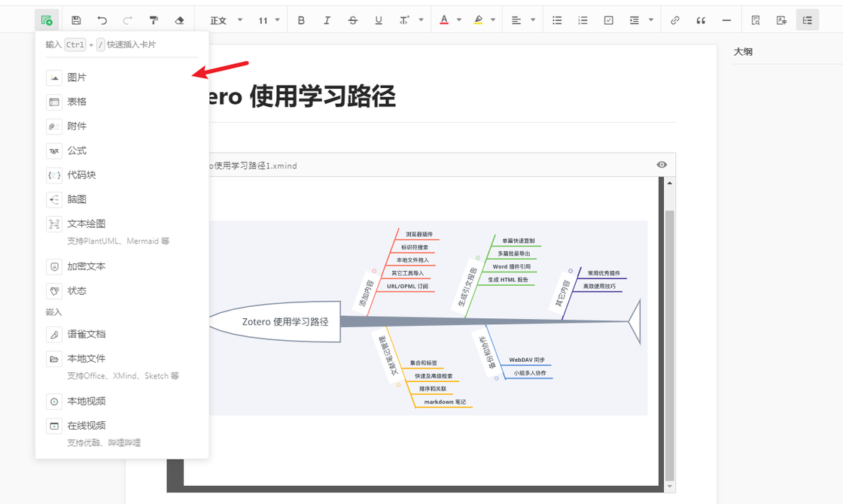Click the mind map preview scrollbar thumb
The height and width of the screenshot is (504, 843).
(669, 345)
